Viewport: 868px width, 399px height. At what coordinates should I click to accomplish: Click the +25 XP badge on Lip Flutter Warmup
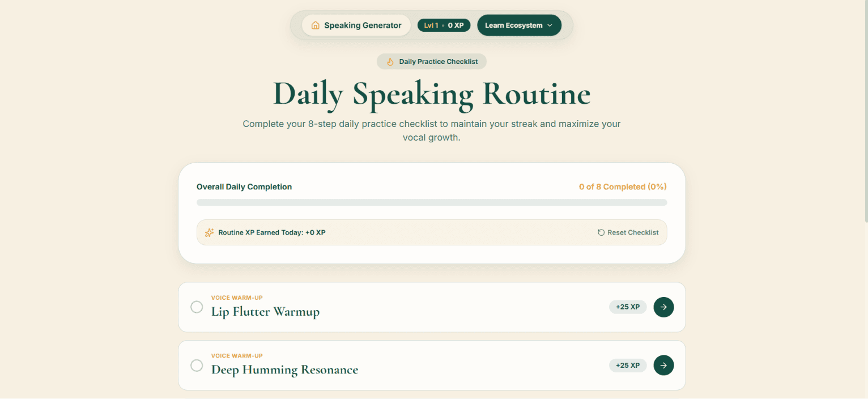point(628,307)
